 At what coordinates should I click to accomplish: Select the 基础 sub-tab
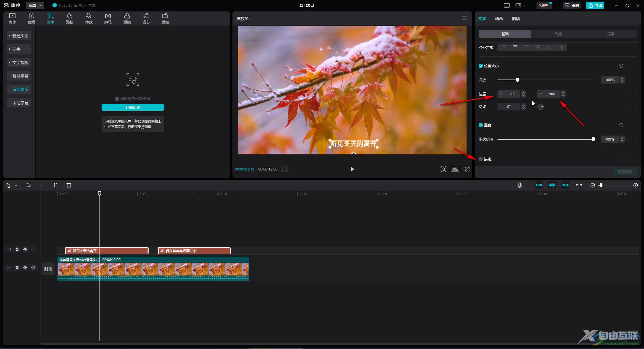[505, 34]
